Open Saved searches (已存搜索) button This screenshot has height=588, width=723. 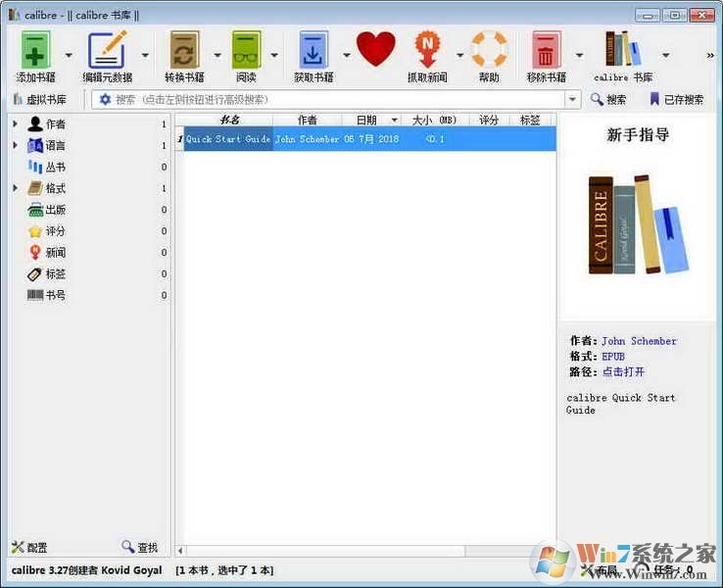[x=676, y=99]
